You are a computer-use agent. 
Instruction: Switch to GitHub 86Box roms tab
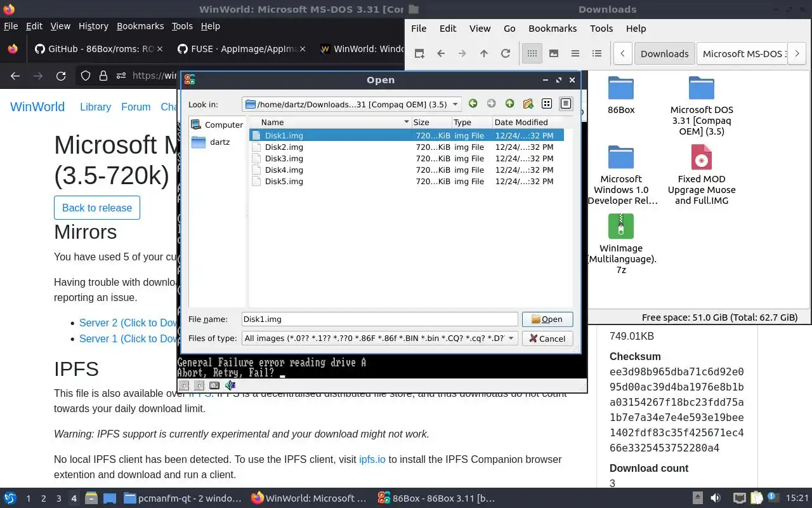pos(98,49)
